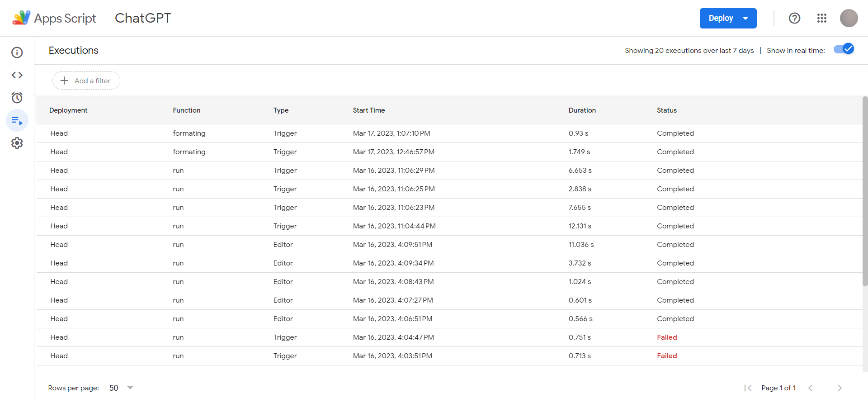868x403 pixels.
Task: Click the formating function in the 1:07:10 PM row
Action: pyautogui.click(x=189, y=133)
